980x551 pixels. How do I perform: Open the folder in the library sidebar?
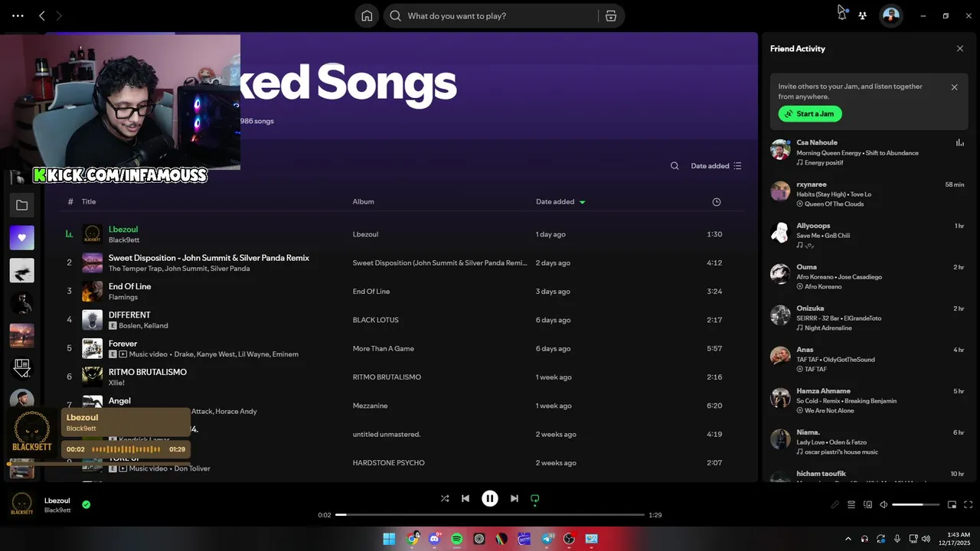pos(21,205)
